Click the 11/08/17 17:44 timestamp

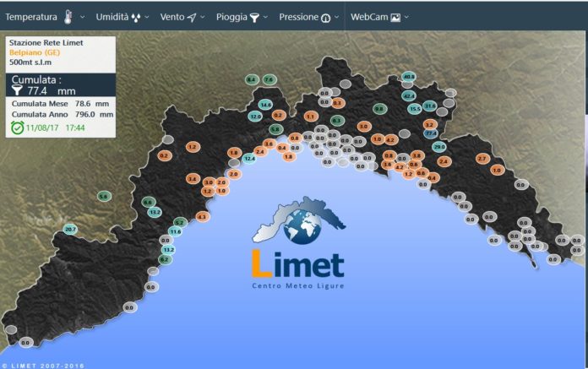tap(55, 128)
